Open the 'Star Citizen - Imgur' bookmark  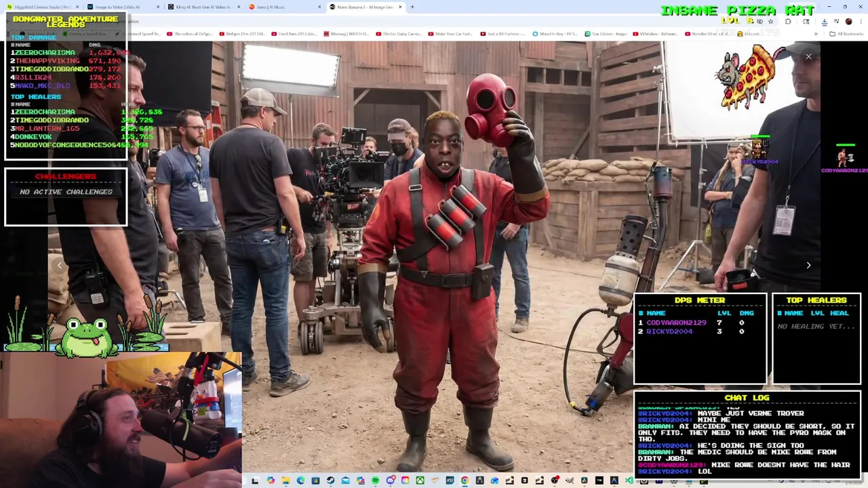[606, 33]
